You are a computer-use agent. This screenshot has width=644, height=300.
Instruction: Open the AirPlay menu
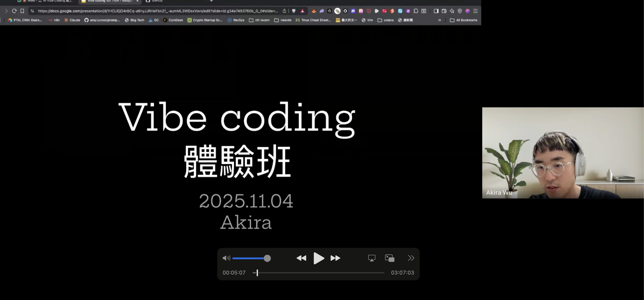[x=372, y=258]
